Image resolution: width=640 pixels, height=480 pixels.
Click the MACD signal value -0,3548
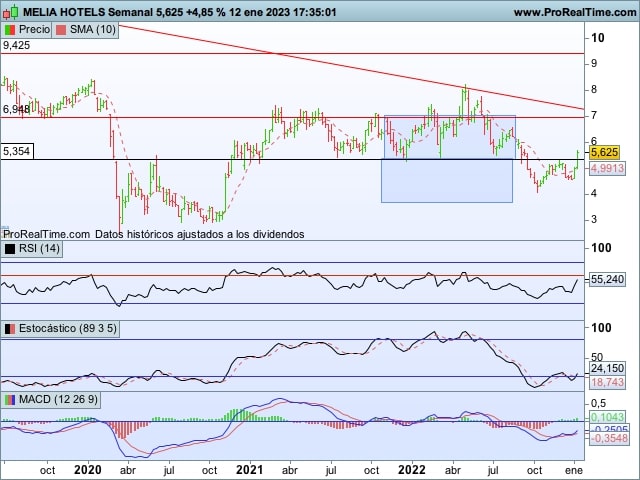[609, 438]
